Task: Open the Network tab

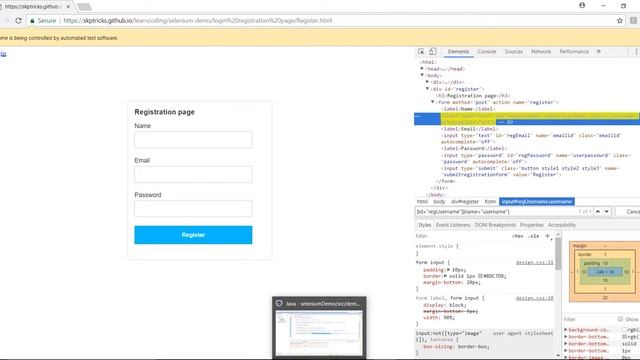Action: [541, 52]
